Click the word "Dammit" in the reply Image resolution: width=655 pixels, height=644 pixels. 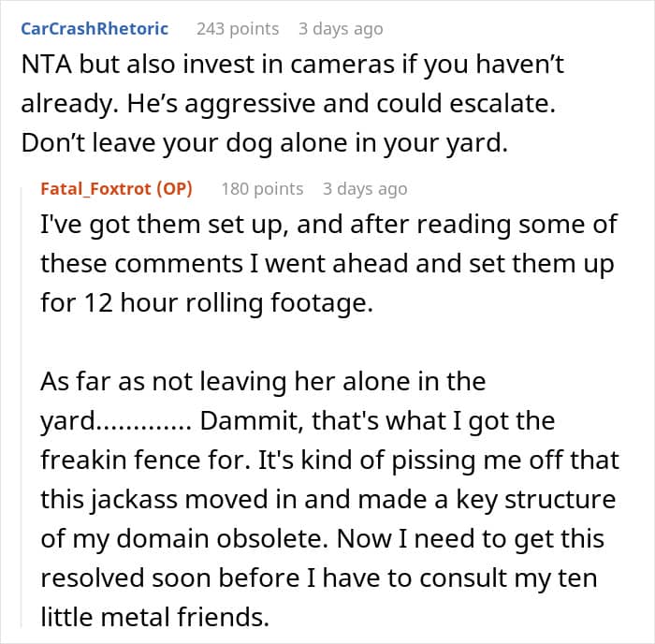249,420
